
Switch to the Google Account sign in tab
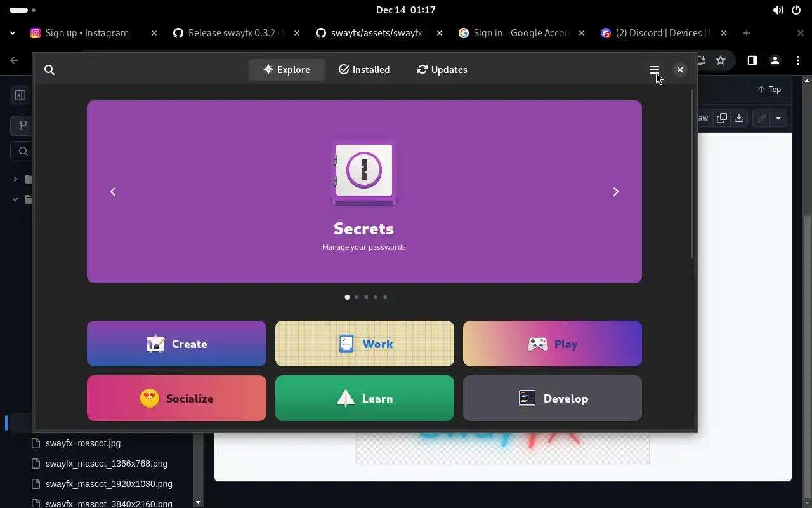tap(521, 33)
